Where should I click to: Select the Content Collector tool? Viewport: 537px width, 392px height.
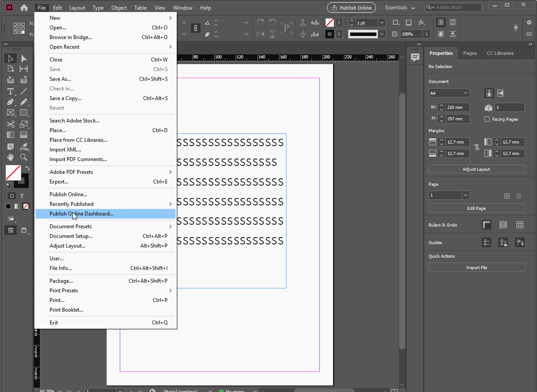(11, 80)
